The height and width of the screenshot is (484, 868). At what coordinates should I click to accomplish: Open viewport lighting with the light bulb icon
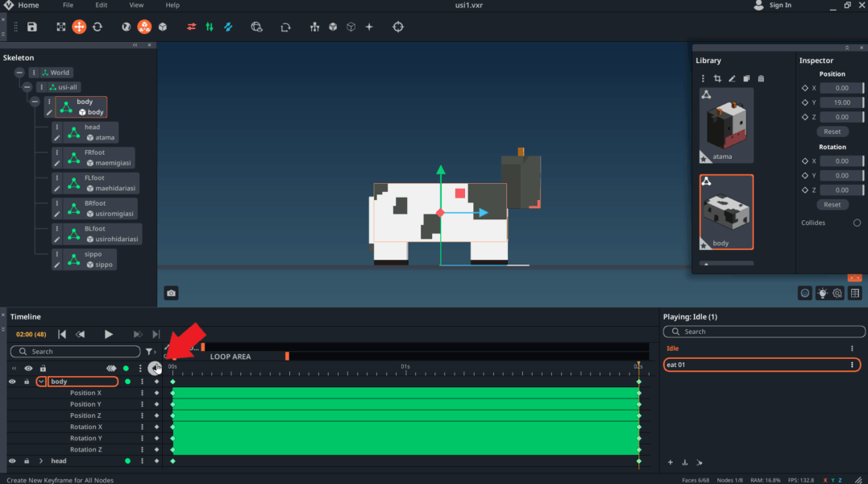pos(822,293)
